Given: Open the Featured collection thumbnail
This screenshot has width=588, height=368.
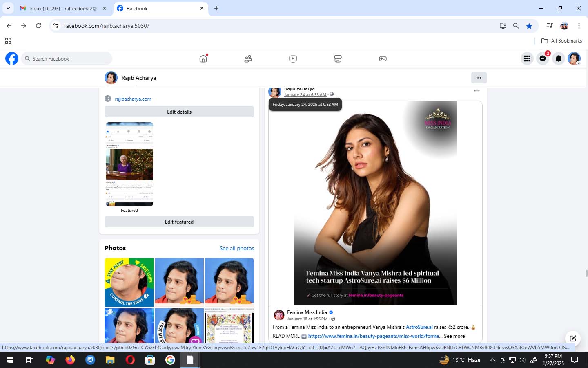Looking at the screenshot, I should pyautogui.click(x=129, y=164).
